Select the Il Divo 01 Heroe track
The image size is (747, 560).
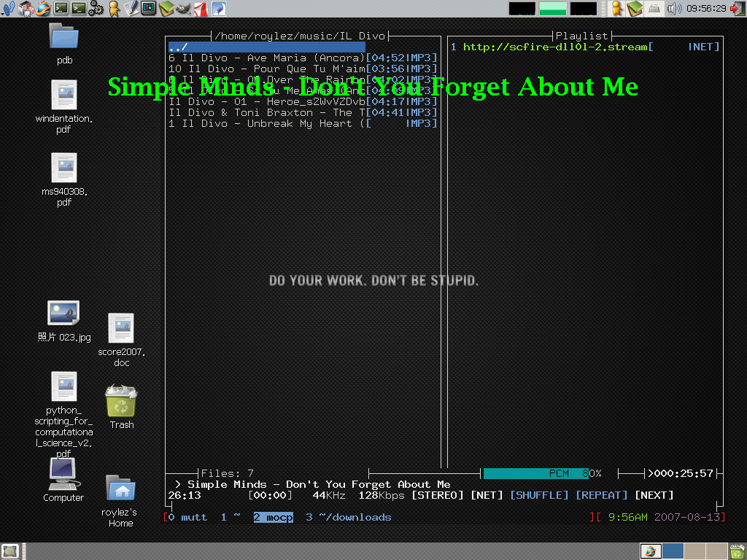click(303, 101)
